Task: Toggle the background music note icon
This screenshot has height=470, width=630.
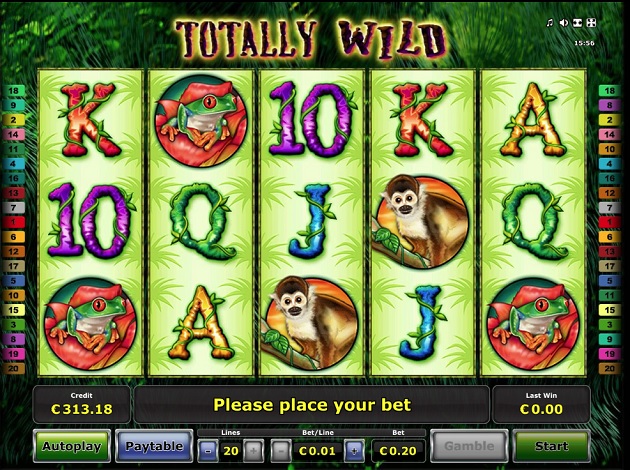Action: click(x=550, y=23)
